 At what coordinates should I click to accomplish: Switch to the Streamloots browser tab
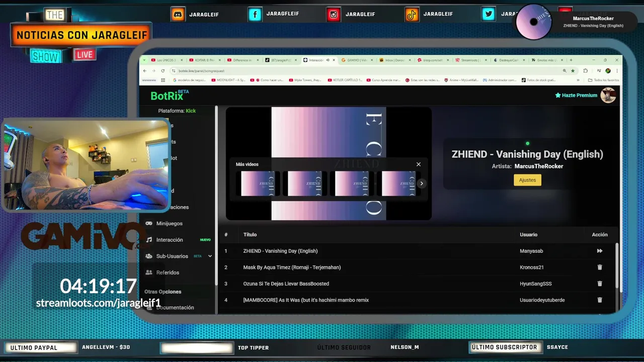471,60
